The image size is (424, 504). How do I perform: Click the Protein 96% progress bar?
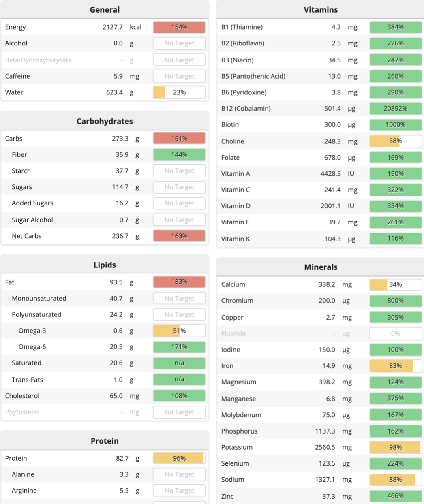click(179, 458)
